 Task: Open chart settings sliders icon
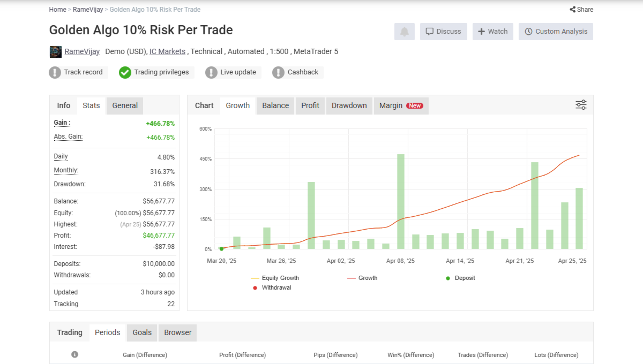[581, 105]
